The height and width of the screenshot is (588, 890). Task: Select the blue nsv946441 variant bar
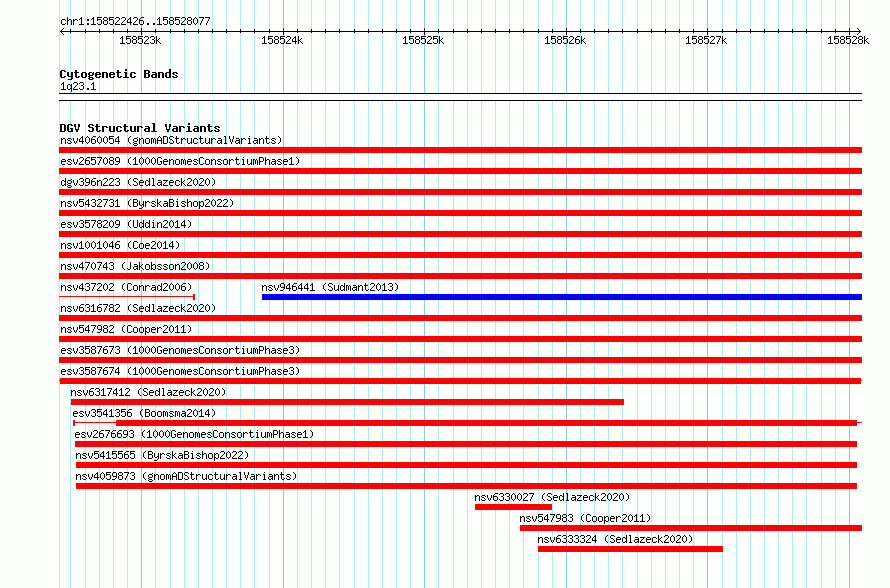[562, 297]
